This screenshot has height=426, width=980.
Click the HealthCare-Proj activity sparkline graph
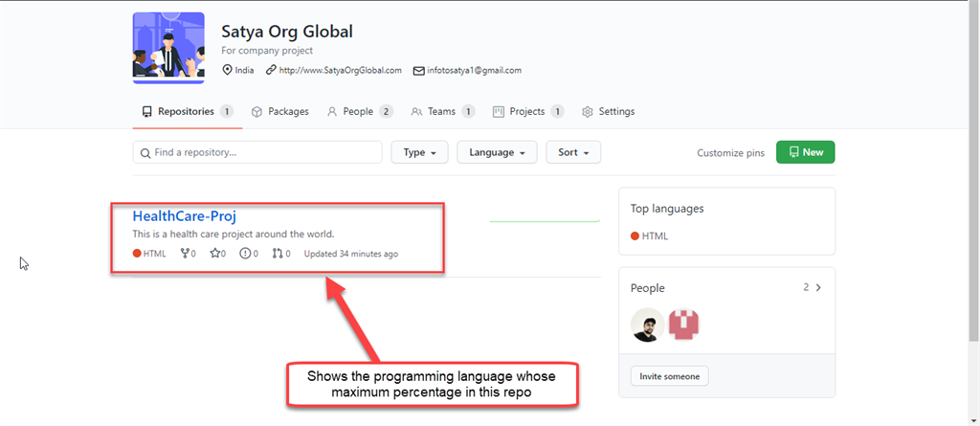(x=545, y=220)
